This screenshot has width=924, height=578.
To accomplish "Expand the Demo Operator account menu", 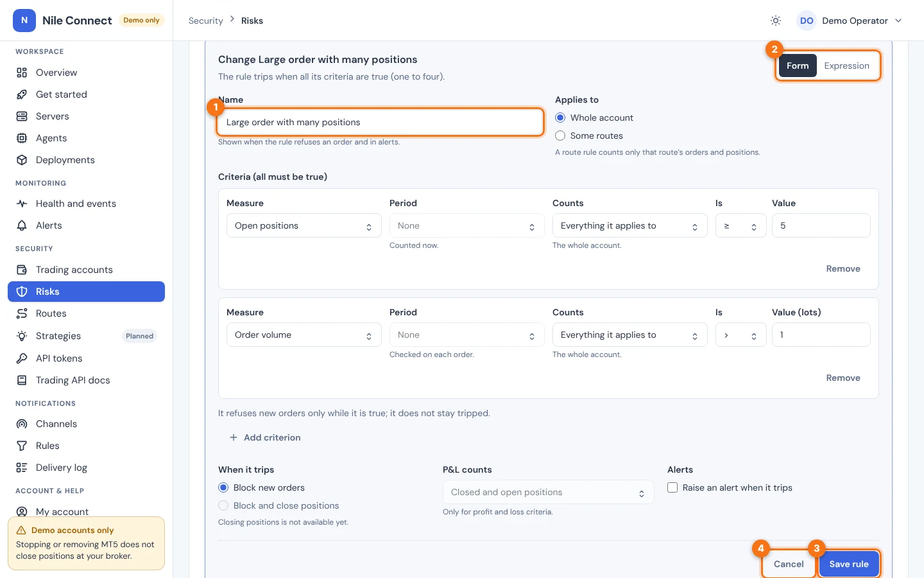I will (x=850, y=21).
